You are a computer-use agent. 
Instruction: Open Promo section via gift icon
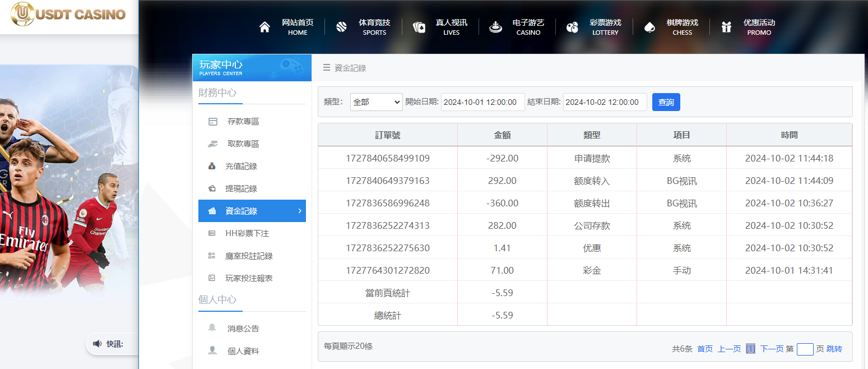coord(726,26)
